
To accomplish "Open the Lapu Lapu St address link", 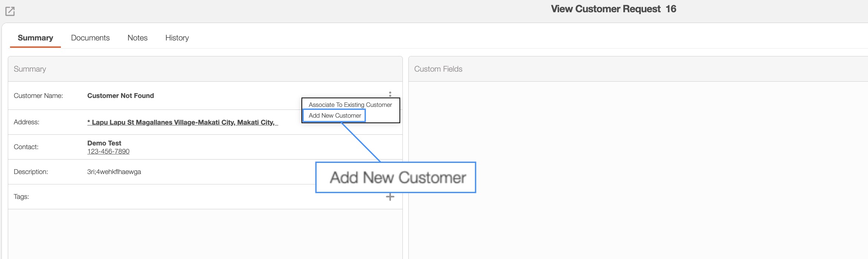I will pyautogui.click(x=182, y=122).
